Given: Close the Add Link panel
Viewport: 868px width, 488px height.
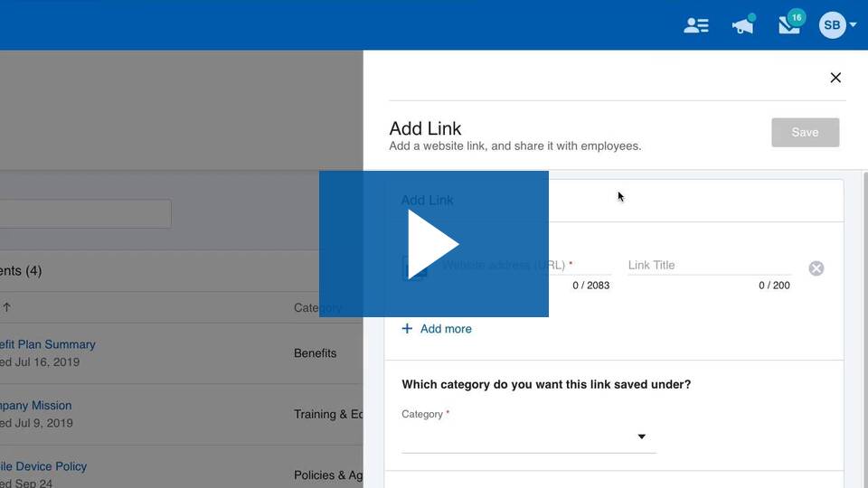Looking at the screenshot, I should (x=835, y=78).
